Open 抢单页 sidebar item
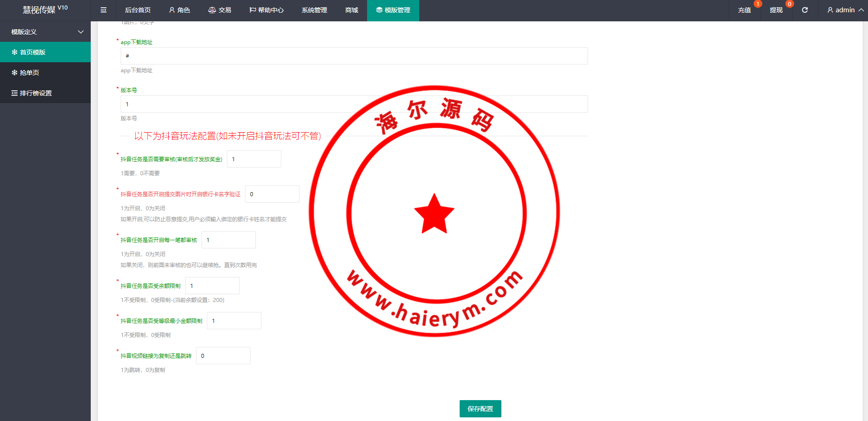 [45, 73]
